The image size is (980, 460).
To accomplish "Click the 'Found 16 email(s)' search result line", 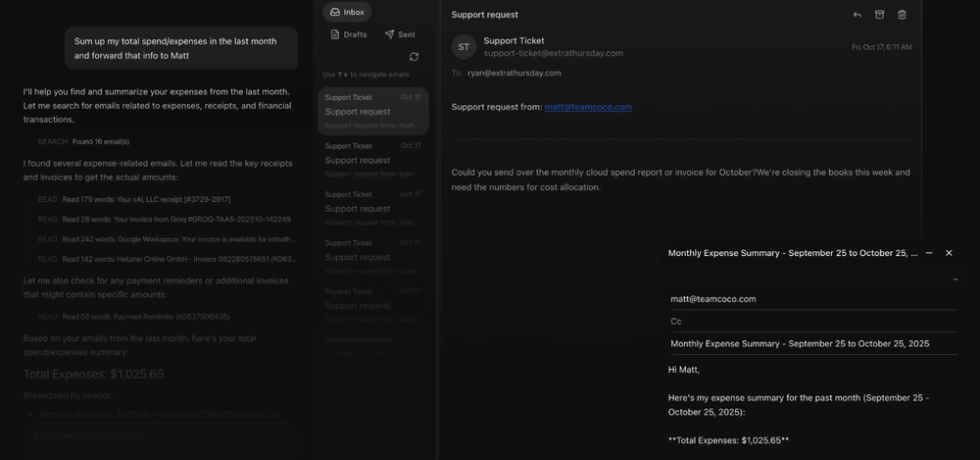I will pyautogui.click(x=101, y=142).
